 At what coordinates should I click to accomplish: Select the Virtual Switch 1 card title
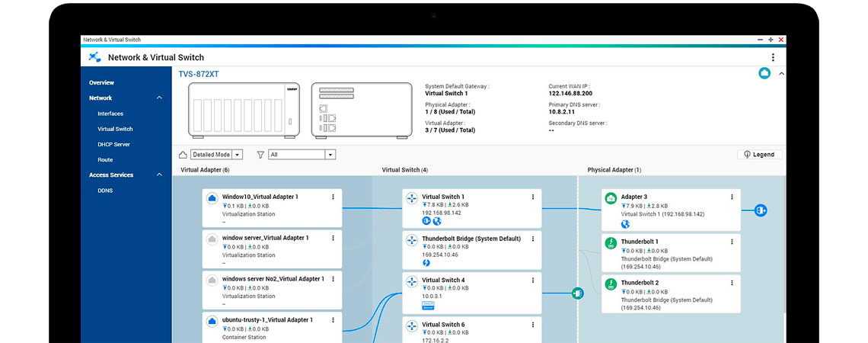click(x=443, y=197)
